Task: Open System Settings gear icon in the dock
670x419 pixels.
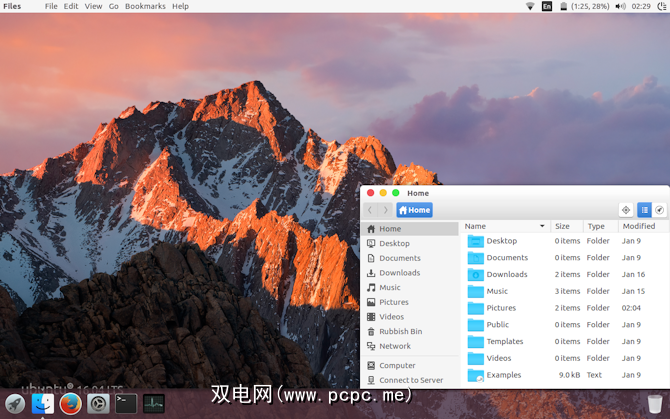Action: [x=98, y=404]
